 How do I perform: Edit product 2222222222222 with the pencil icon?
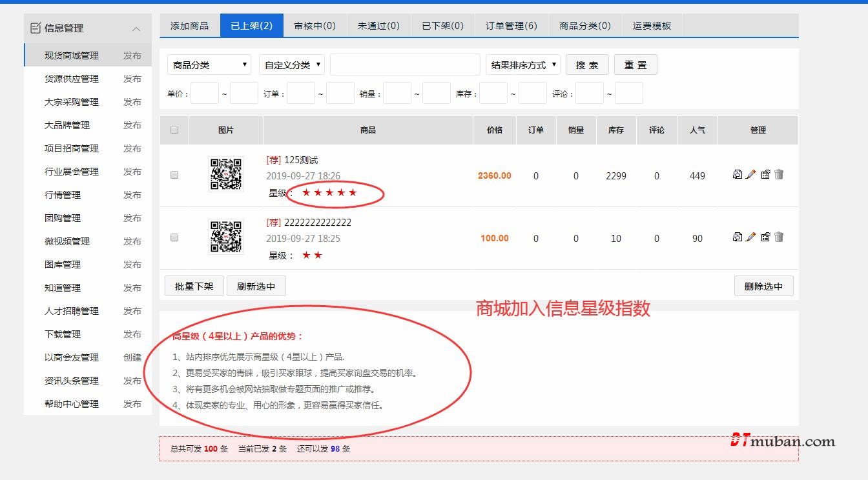click(x=750, y=237)
